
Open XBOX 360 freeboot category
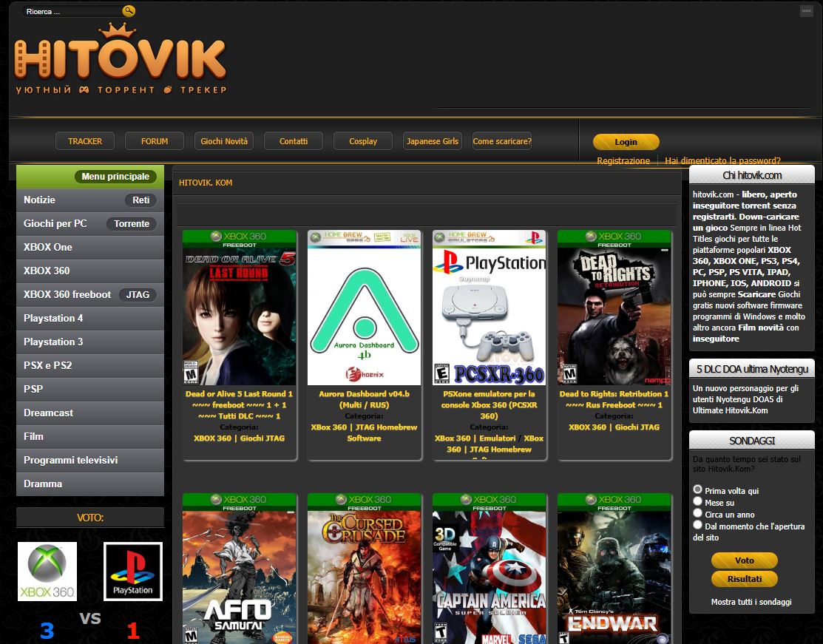click(x=67, y=294)
